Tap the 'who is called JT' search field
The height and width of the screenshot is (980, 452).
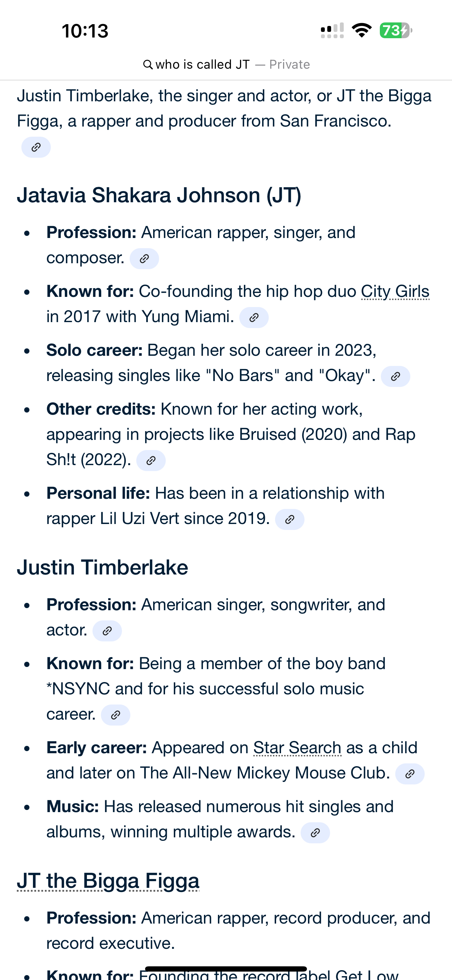[x=226, y=64]
